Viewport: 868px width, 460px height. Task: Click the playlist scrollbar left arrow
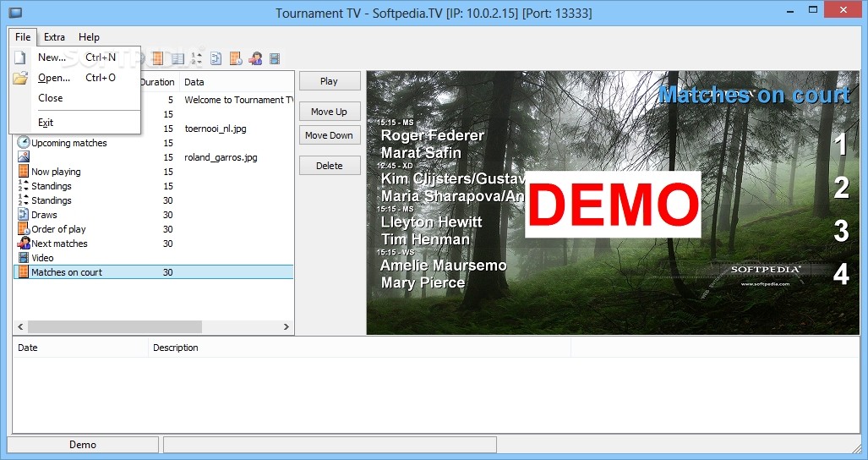click(20, 327)
